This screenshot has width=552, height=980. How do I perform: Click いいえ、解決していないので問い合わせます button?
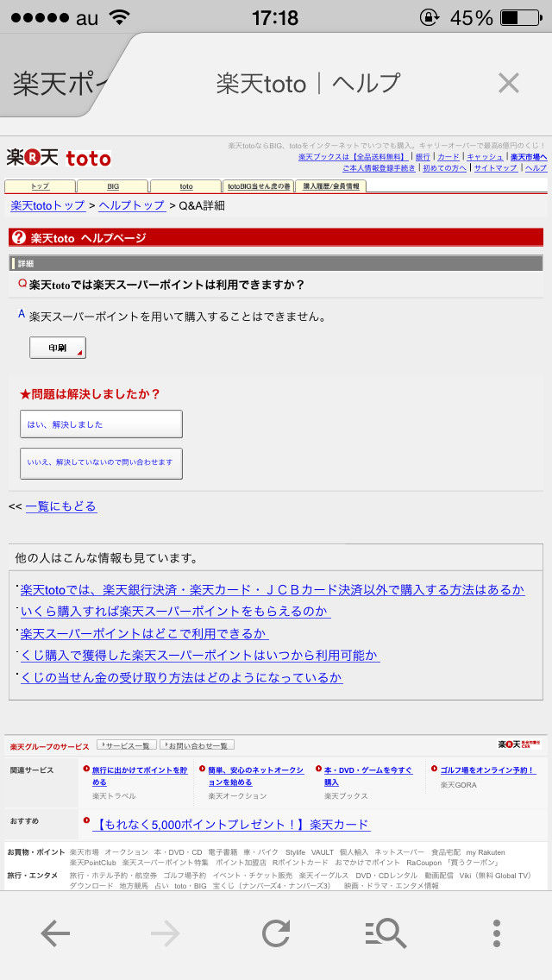[x=101, y=463]
